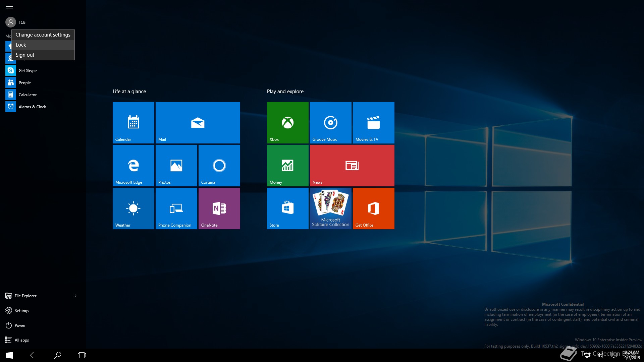Open the Mail tile
This screenshot has height=362, width=644.
[x=198, y=123]
